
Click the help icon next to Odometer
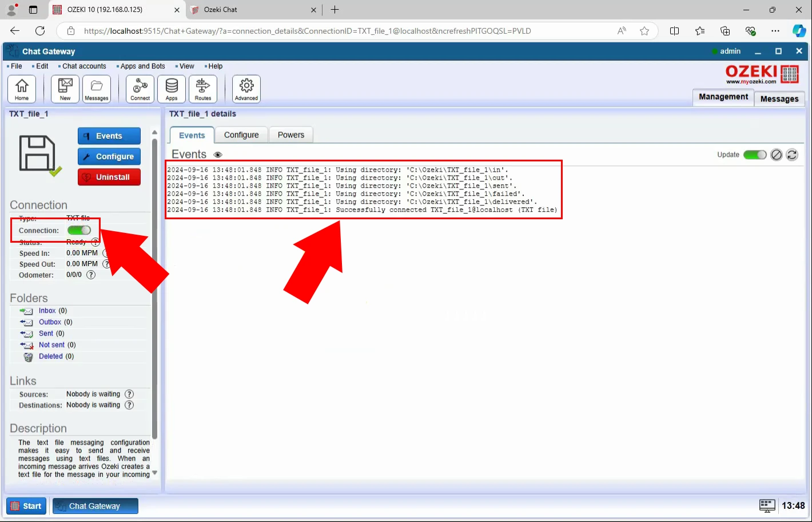[91, 275]
